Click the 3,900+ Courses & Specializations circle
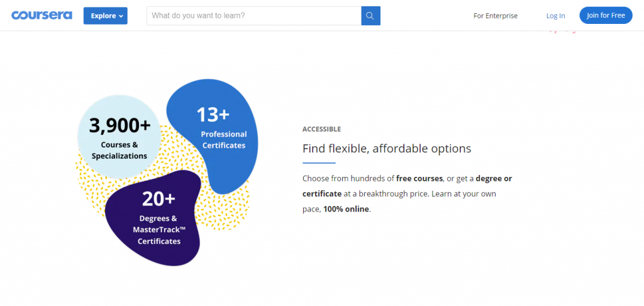The image size is (644, 306). pos(119,135)
